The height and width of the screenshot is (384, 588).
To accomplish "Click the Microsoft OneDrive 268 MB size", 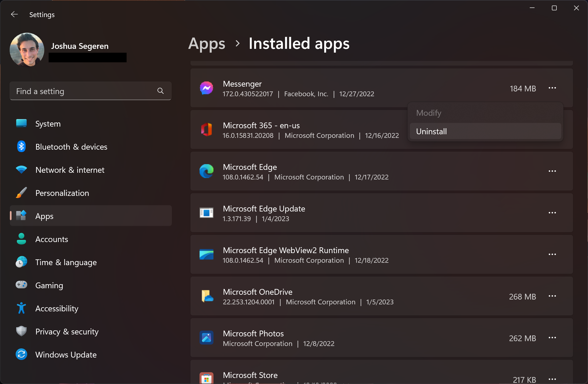I will [522, 297].
